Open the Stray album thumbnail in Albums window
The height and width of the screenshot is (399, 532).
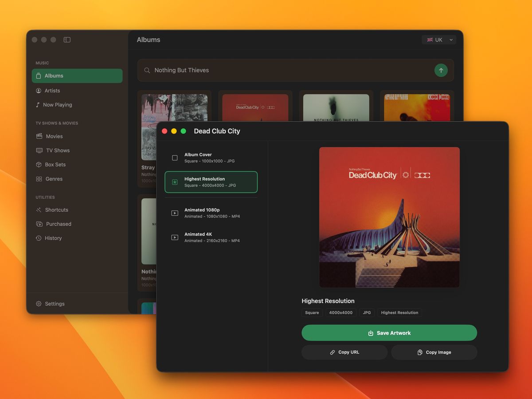tap(174, 127)
